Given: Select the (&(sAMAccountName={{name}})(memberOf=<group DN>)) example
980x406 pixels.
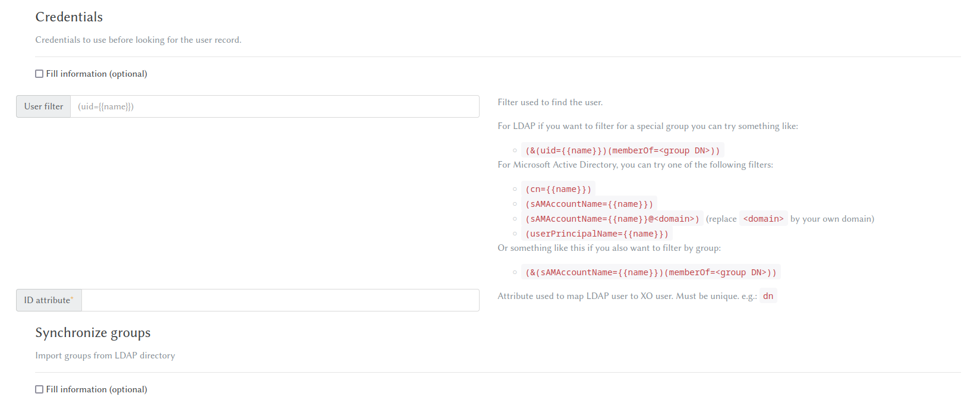Looking at the screenshot, I should coord(651,272).
